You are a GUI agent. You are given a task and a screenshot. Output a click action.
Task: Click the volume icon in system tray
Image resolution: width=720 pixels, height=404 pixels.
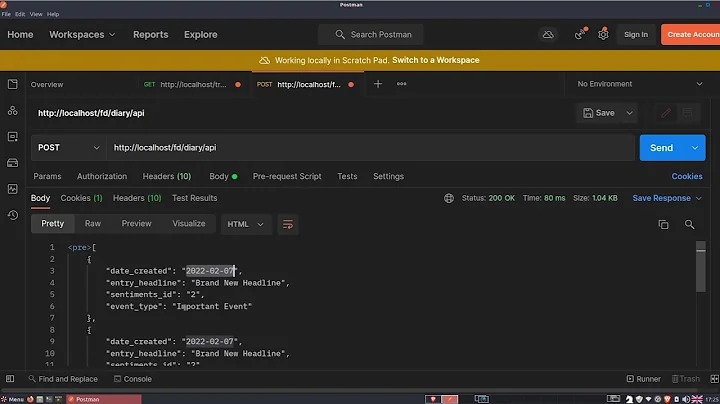[x=686, y=399]
